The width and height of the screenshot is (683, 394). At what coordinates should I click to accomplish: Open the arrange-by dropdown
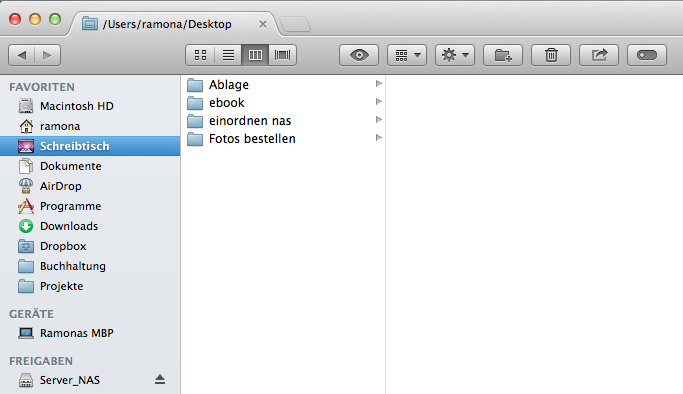(x=407, y=55)
